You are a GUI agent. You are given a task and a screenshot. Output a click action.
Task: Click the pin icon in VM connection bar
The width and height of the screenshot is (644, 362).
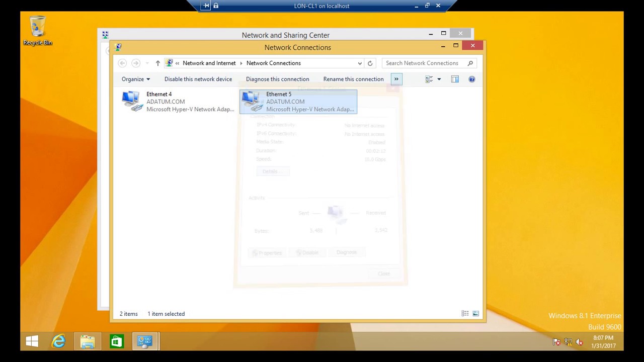[206, 6]
